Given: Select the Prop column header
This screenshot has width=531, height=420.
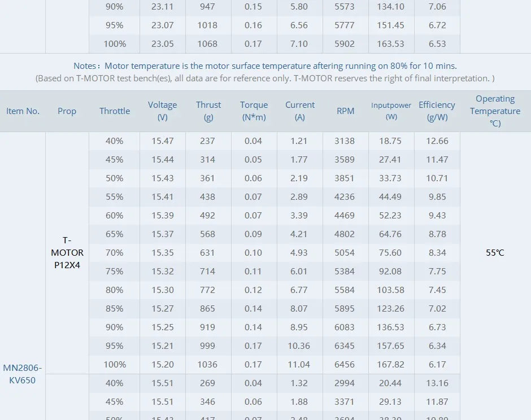Looking at the screenshot, I should pos(67,111).
